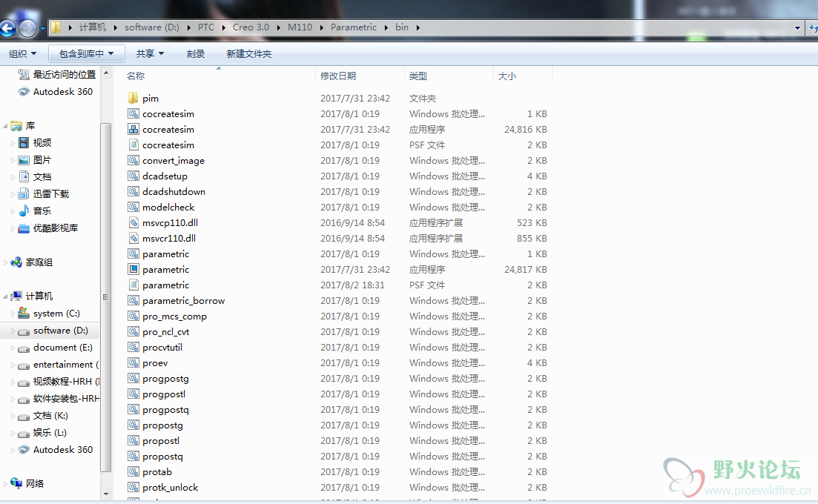The image size is (818, 504).
Task: Expand the arrow after bin breadcrumb
Action: coord(418,27)
